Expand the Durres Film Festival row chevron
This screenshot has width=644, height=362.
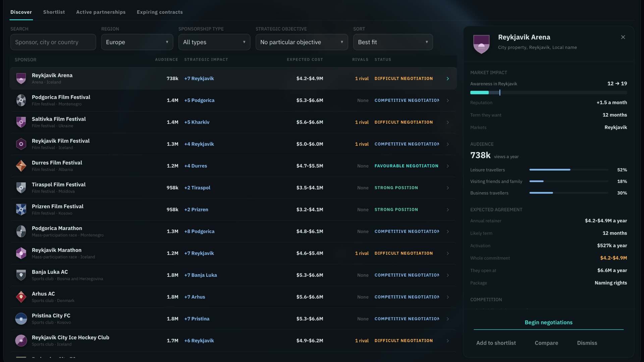[x=448, y=166]
